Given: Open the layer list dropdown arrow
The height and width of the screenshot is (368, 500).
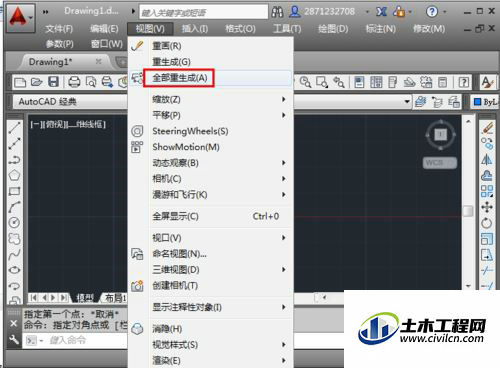Looking at the screenshot, I should pos(407,101).
